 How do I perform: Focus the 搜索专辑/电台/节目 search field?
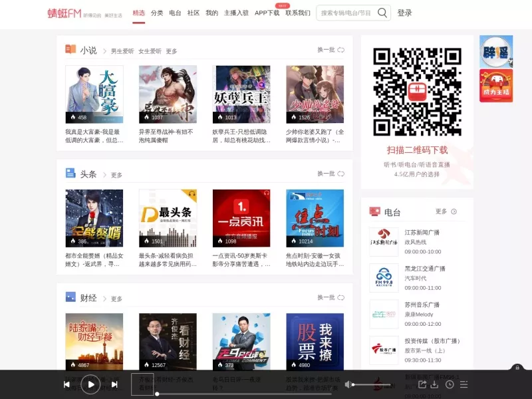click(x=346, y=13)
